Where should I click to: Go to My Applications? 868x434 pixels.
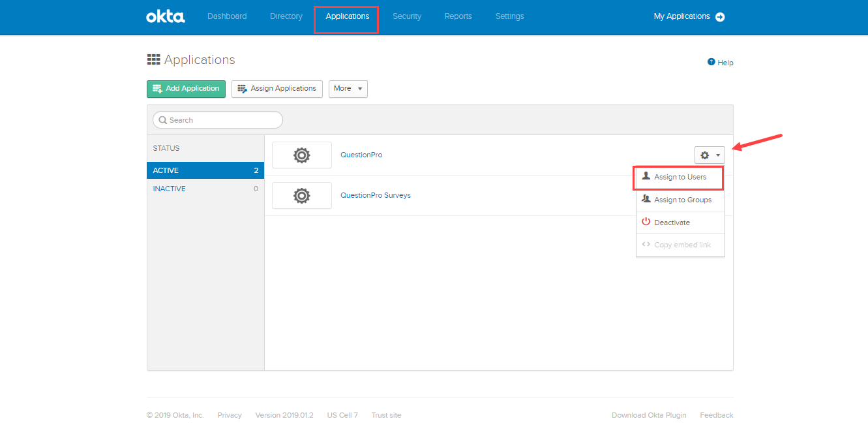pos(681,16)
